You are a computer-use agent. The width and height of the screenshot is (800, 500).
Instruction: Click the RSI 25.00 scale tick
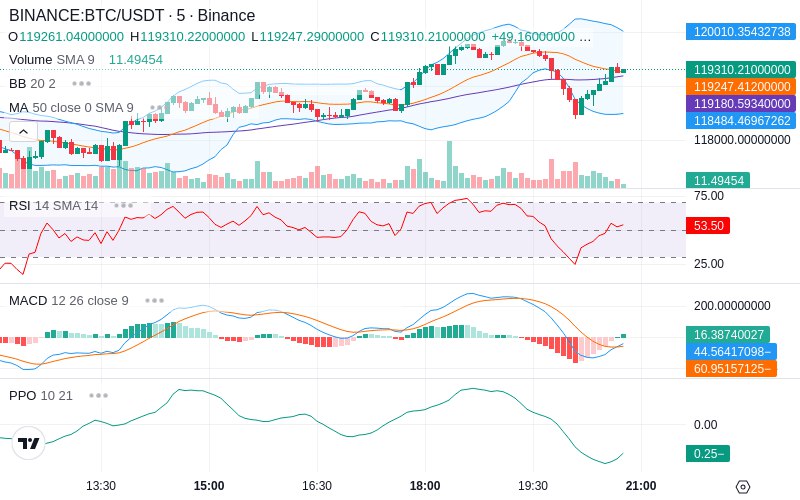pyautogui.click(x=709, y=264)
